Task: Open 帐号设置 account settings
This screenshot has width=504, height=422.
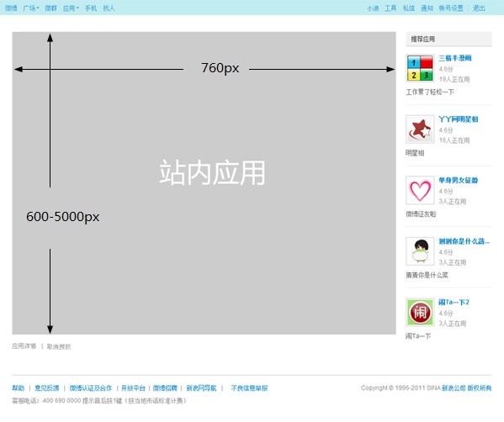Action: pos(451,8)
